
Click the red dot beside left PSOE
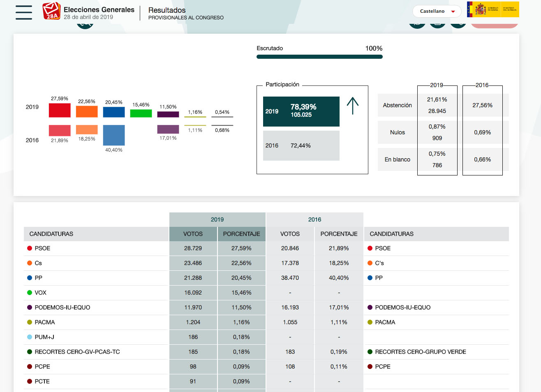click(30, 248)
